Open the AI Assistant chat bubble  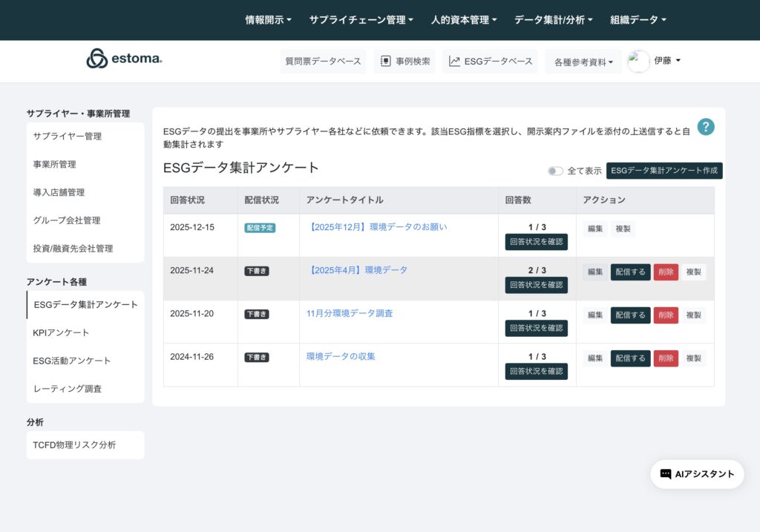(697, 474)
